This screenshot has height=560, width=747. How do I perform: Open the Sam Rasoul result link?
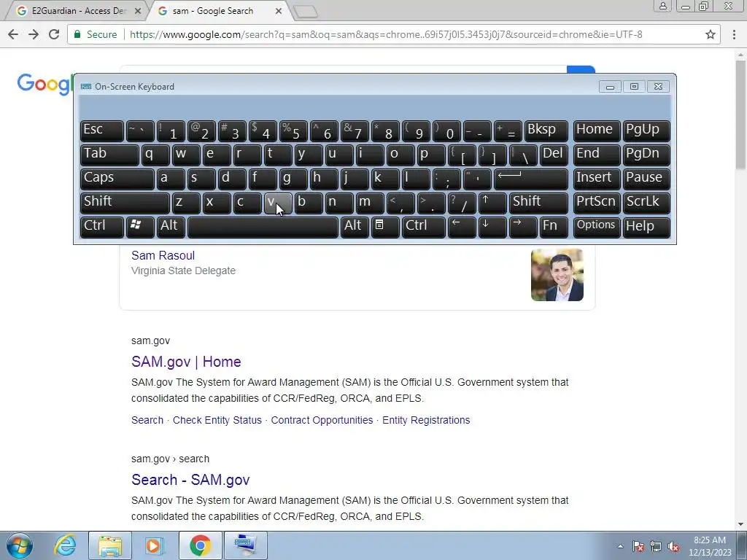coord(163,255)
